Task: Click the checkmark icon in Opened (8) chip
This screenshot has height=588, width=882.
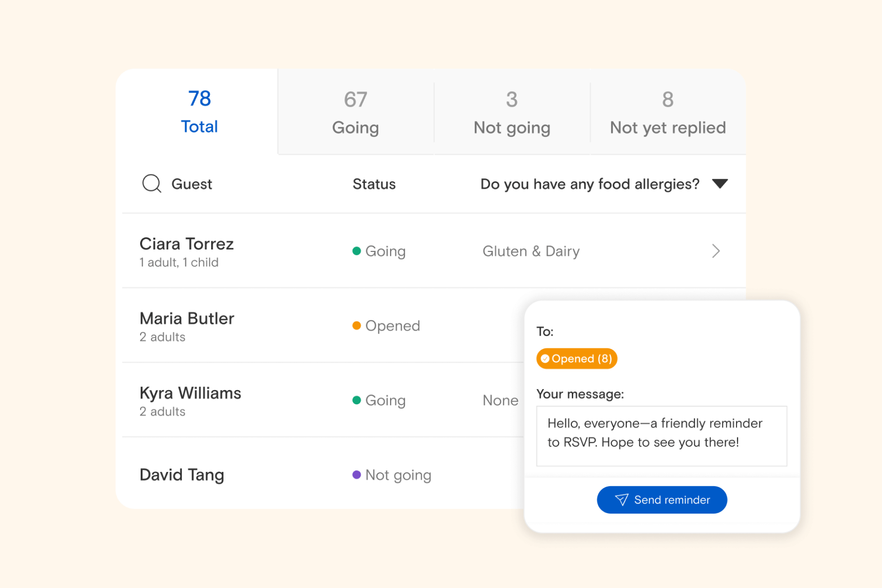Action: point(545,359)
